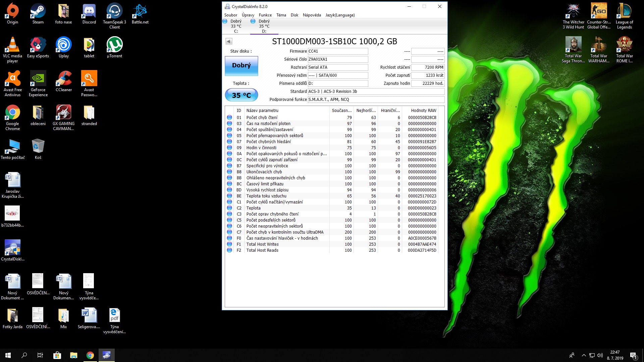Switch to disk C: tab
This screenshot has height=362, width=644.
(236, 26)
